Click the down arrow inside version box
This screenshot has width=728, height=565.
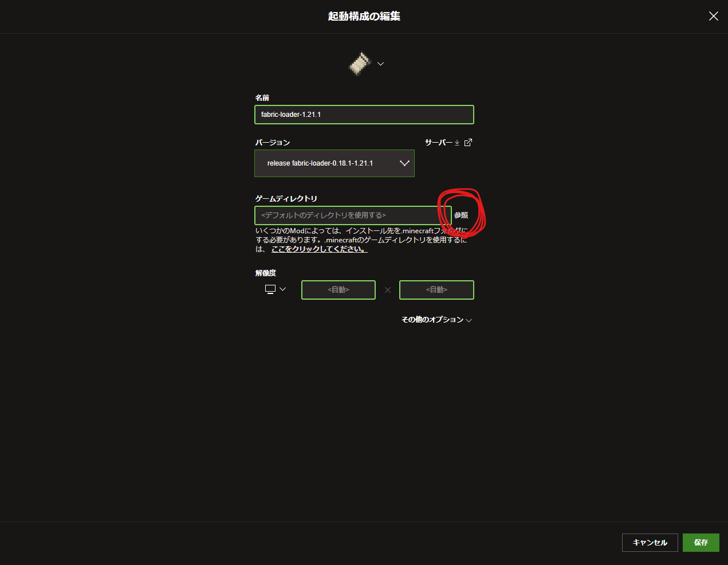click(x=404, y=163)
